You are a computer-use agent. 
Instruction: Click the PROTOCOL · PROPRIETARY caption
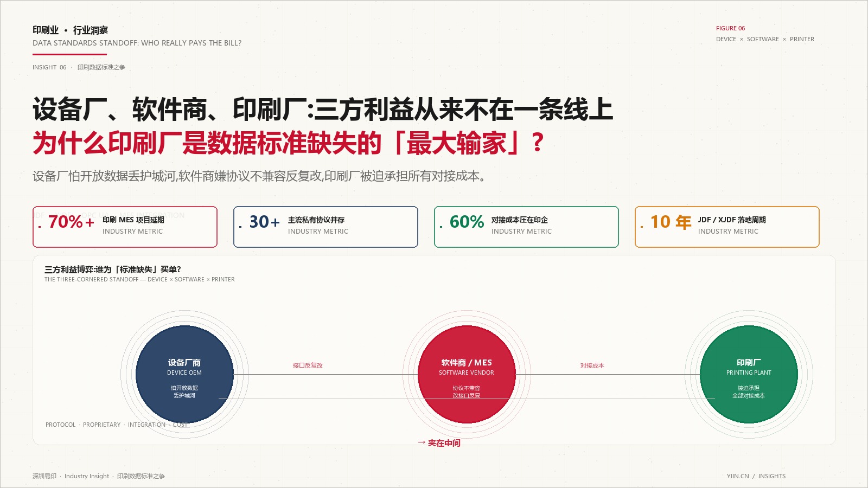pyautogui.click(x=117, y=425)
